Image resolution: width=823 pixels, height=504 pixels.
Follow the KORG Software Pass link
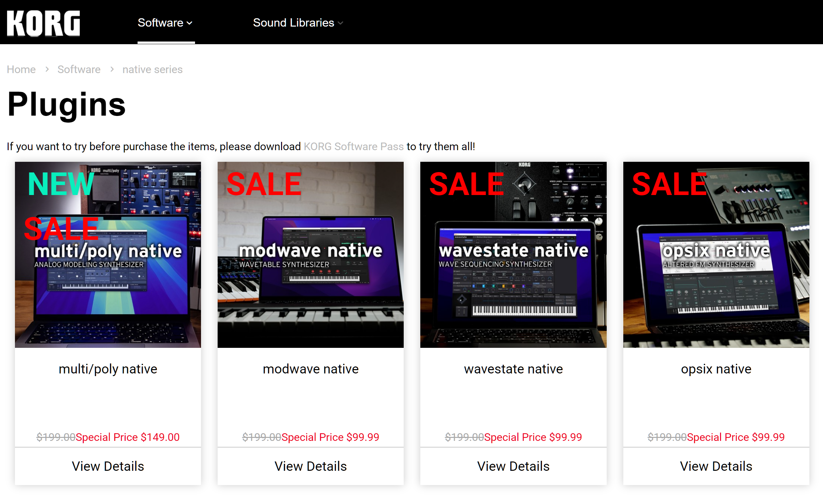tap(354, 147)
